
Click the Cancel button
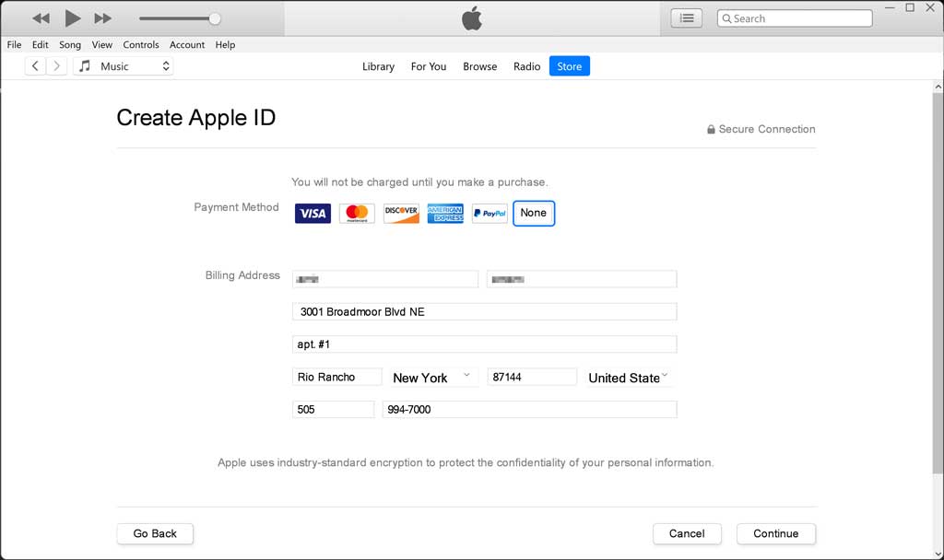pyautogui.click(x=687, y=533)
